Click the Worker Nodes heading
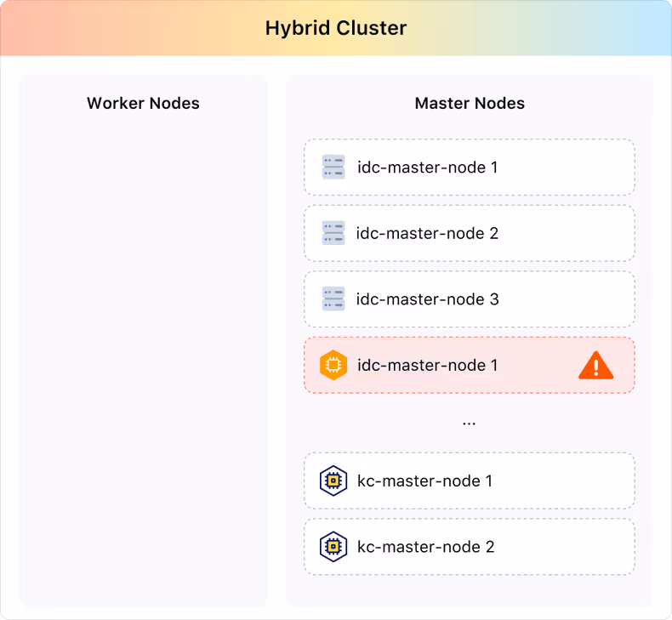Image resolution: width=672 pixels, height=620 pixels. click(x=143, y=103)
